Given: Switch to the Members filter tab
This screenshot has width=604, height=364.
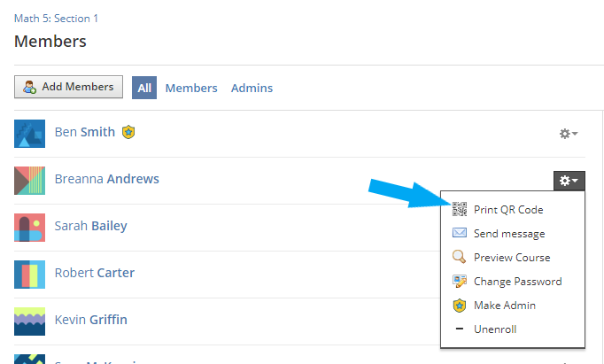Looking at the screenshot, I should (x=191, y=88).
